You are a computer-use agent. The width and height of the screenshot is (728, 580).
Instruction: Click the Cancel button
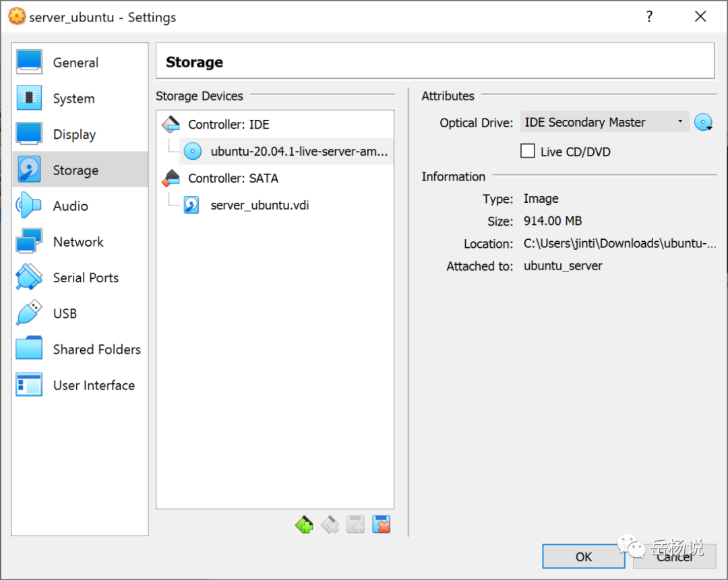(675, 556)
